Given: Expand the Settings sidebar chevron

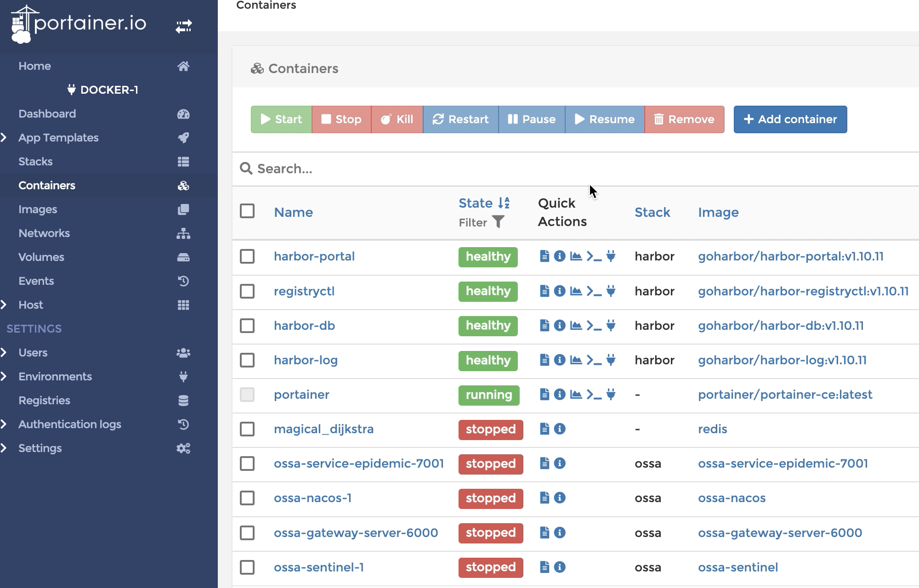Looking at the screenshot, I should (x=4, y=448).
